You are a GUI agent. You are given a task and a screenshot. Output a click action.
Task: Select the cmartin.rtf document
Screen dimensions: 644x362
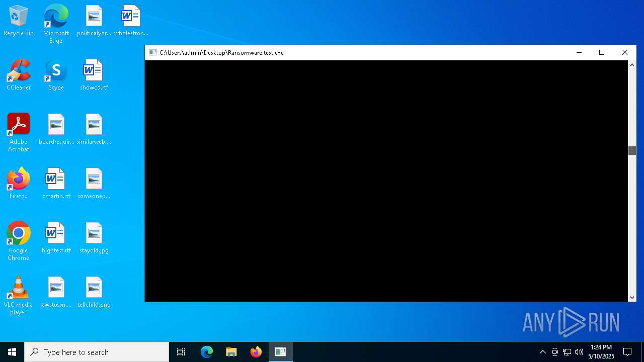click(56, 184)
